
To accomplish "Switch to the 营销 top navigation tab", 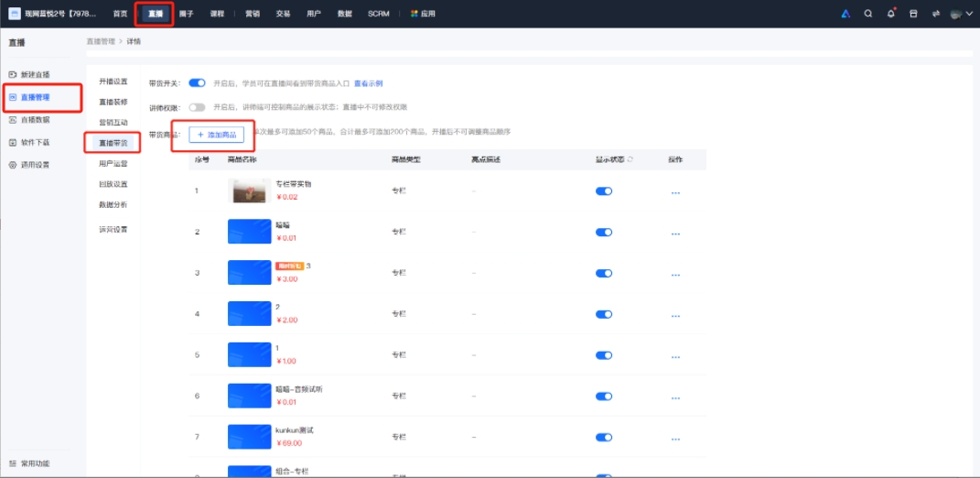I will pos(252,14).
